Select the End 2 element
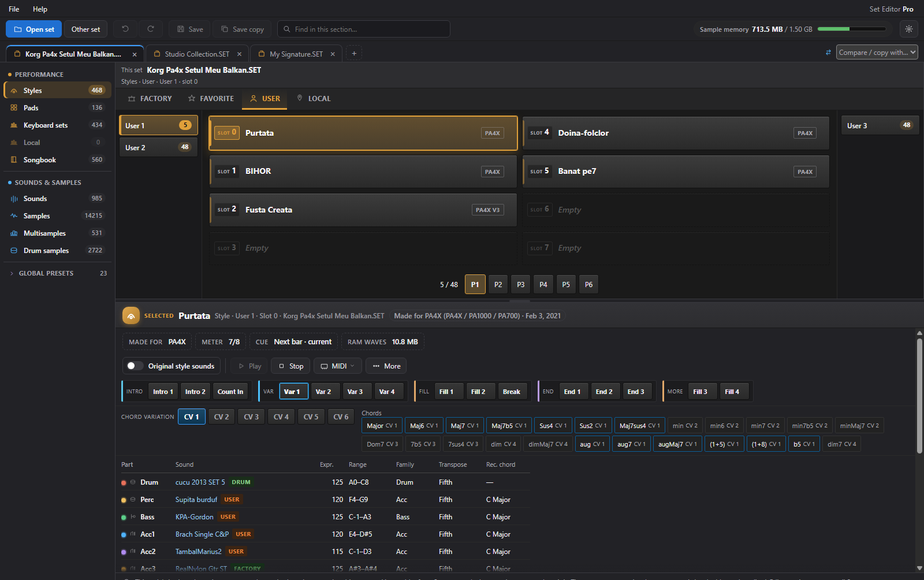 (x=605, y=392)
